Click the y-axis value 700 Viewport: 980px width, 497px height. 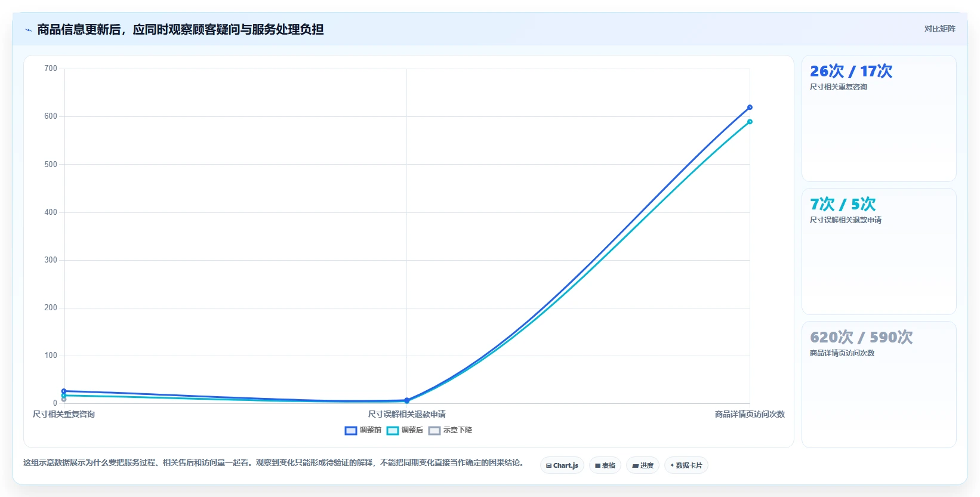(51, 69)
